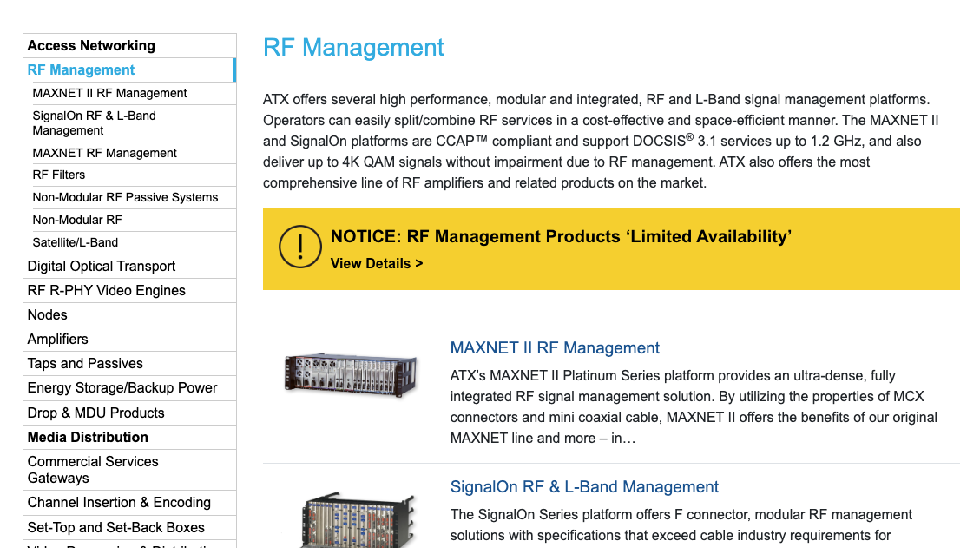Click View Details link in notice
Viewport: 980px width, 548px height.
pos(377,263)
